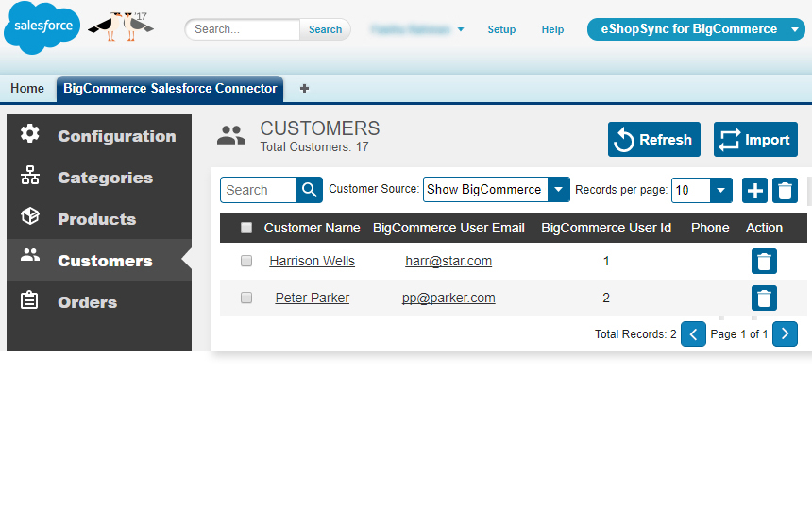
Task: Delete Peter Parker using trash icon
Action: pyautogui.click(x=764, y=299)
